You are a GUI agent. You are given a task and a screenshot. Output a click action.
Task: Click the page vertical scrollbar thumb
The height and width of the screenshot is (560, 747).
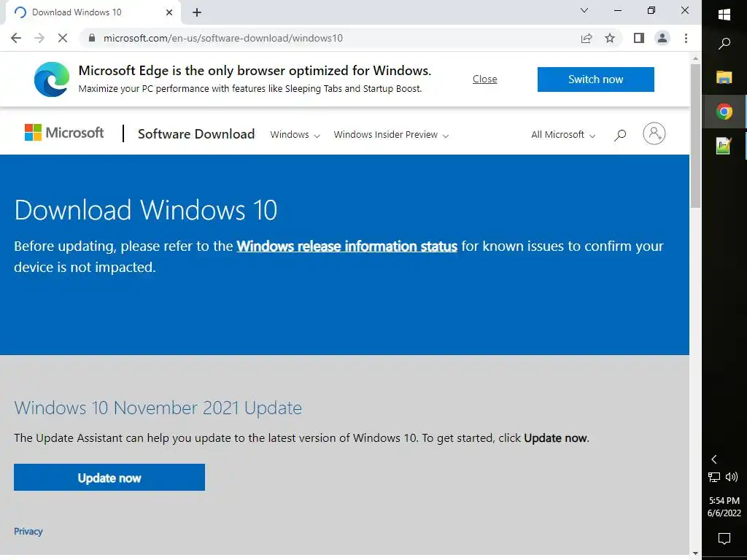tap(695, 136)
